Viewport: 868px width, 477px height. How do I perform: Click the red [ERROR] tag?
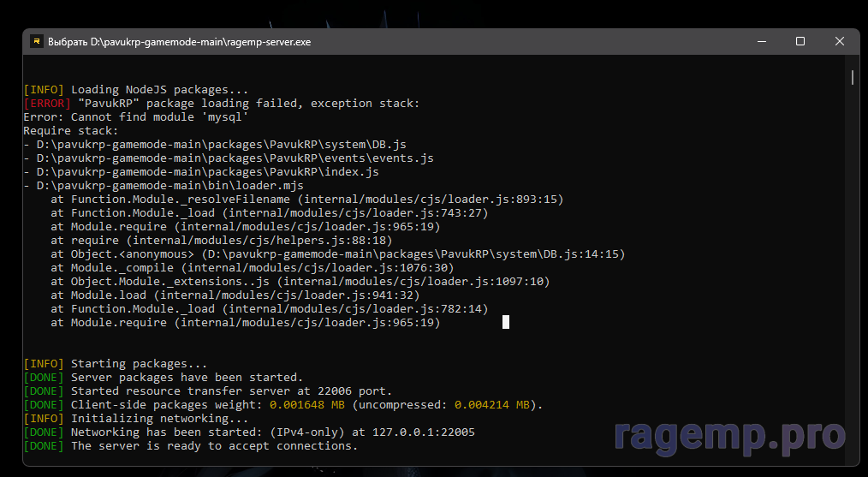(x=44, y=103)
